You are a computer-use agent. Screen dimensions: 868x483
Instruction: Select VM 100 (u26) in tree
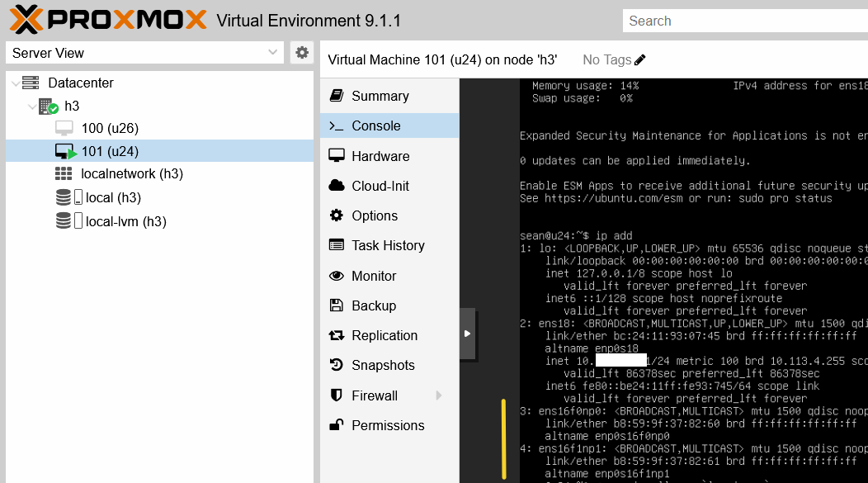pos(159,128)
